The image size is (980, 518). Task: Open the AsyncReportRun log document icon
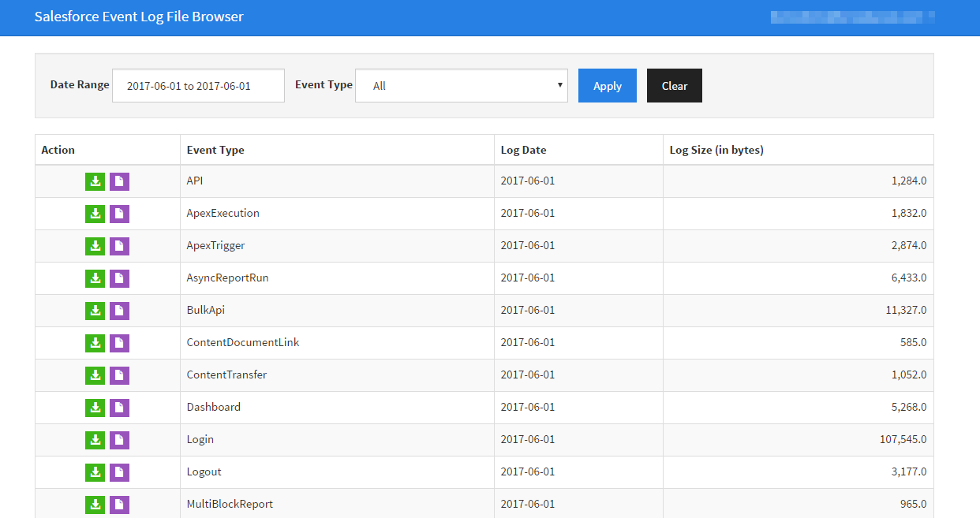(x=119, y=278)
